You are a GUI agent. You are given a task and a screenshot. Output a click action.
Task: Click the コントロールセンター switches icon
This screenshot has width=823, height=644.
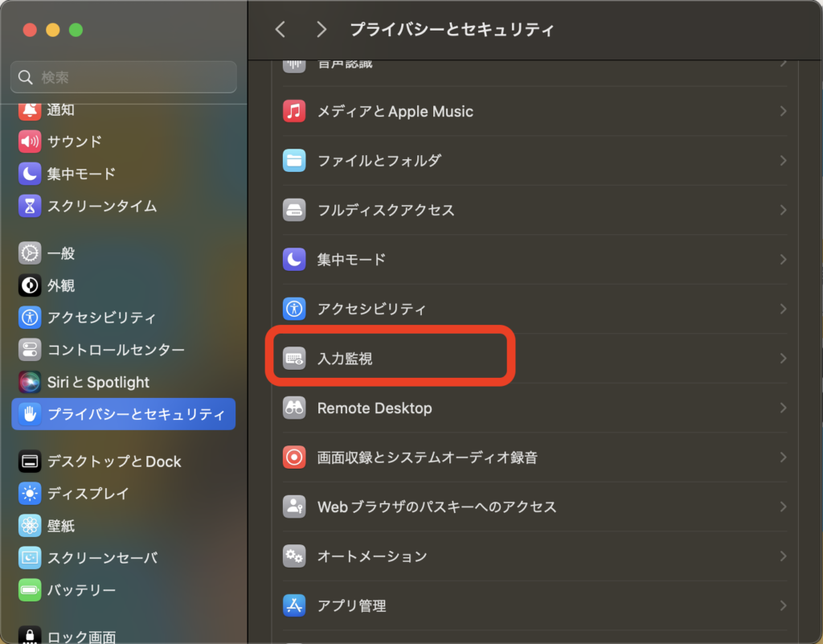pos(30,350)
